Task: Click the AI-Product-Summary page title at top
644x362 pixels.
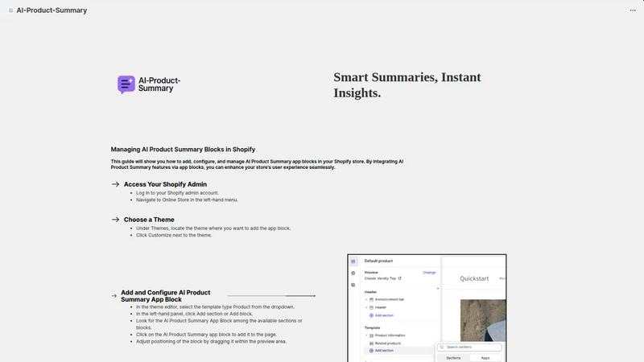Action: pyautogui.click(x=52, y=10)
